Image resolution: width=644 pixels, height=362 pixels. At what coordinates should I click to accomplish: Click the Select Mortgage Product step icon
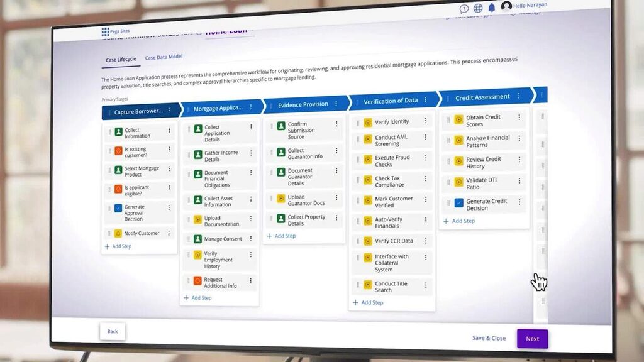pos(118,170)
